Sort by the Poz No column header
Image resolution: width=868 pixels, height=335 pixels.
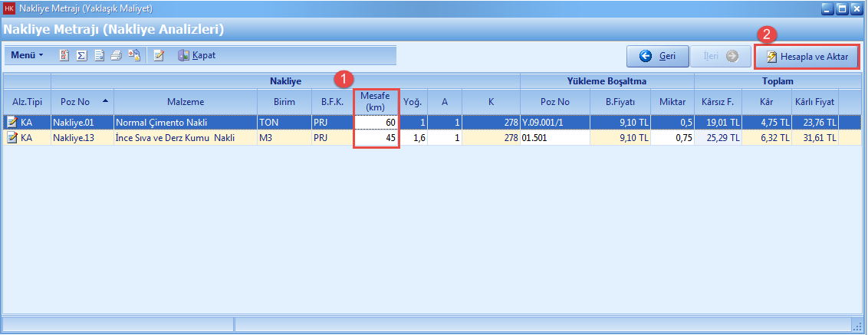point(74,102)
